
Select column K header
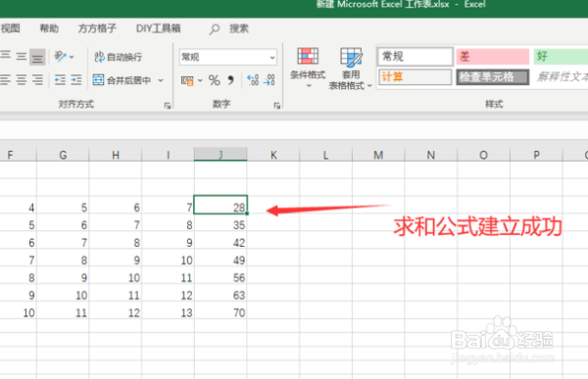tap(273, 155)
